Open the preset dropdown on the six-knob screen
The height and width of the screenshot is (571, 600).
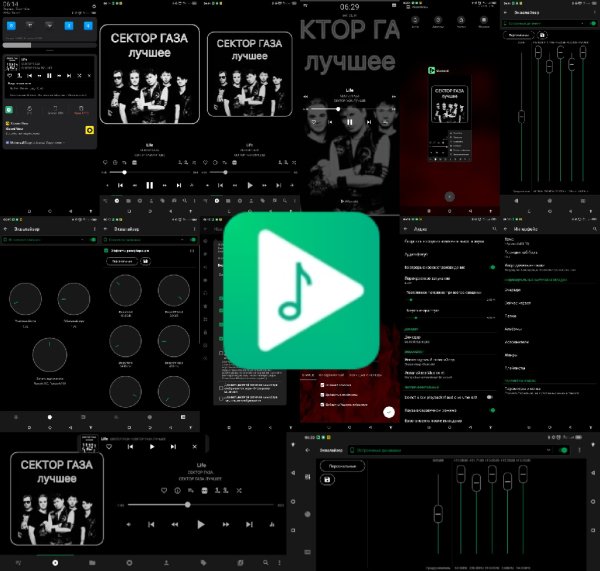pyautogui.click(x=183, y=240)
